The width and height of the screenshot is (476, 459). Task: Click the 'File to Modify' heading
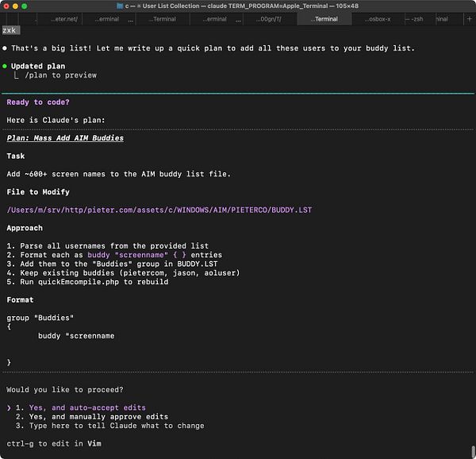click(38, 192)
